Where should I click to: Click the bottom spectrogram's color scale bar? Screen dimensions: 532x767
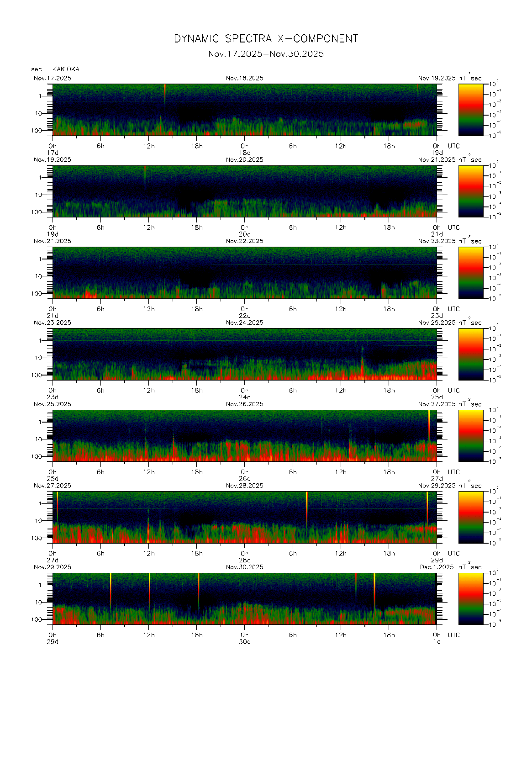click(470, 598)
